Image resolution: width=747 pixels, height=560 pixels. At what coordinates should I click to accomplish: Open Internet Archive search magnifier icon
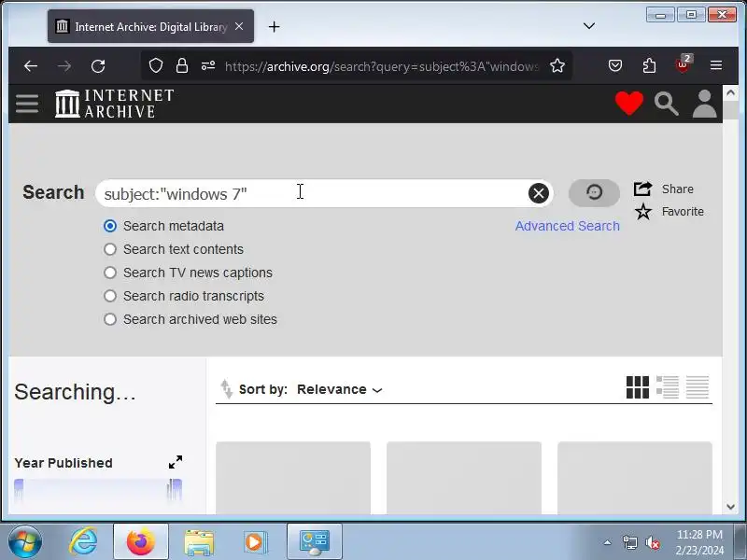pos(666,104)
